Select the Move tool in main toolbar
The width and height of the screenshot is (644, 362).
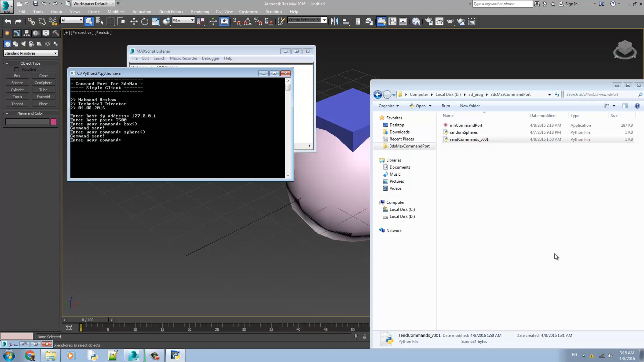click(x=134, y=21)
